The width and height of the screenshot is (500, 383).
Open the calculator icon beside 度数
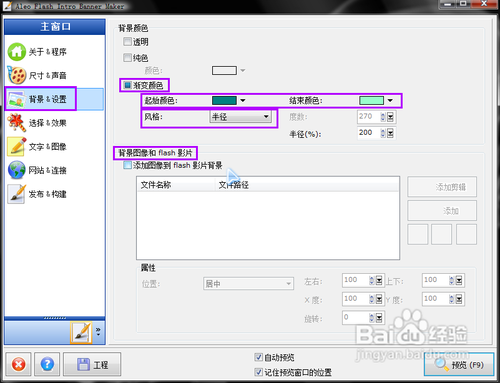tap(390, 117)
